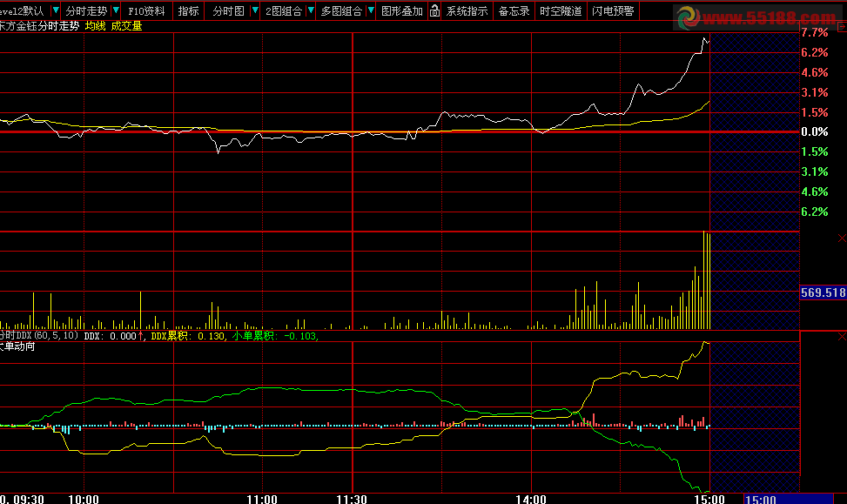Click the green 3.1% axis label
Image resolution: width=847 pixels, height=504 pixels.
815,171
